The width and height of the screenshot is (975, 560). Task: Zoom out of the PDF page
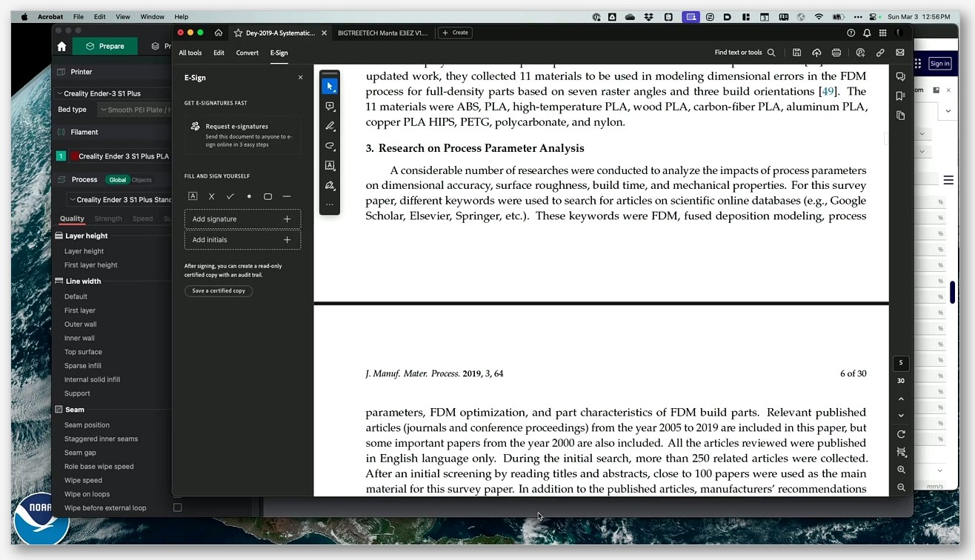point(901,487)
